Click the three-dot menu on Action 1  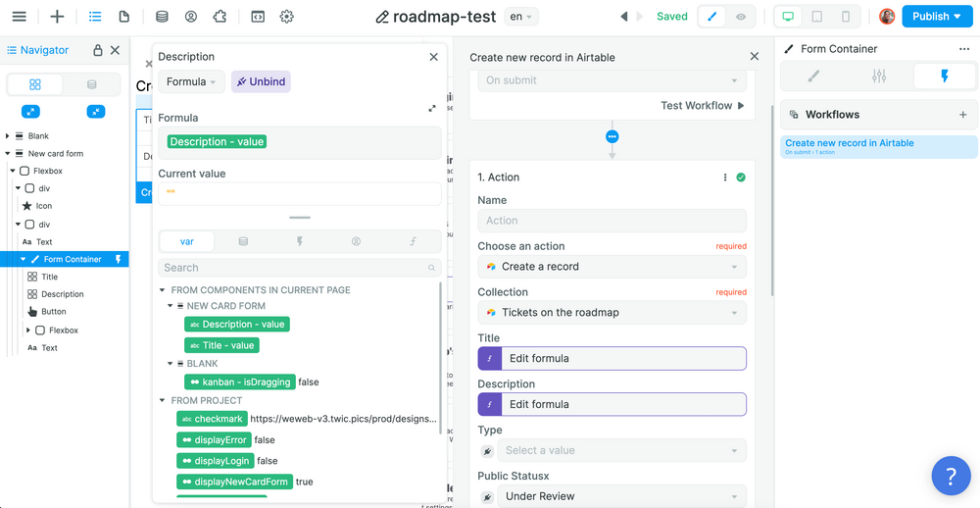[x=725, y=178]
